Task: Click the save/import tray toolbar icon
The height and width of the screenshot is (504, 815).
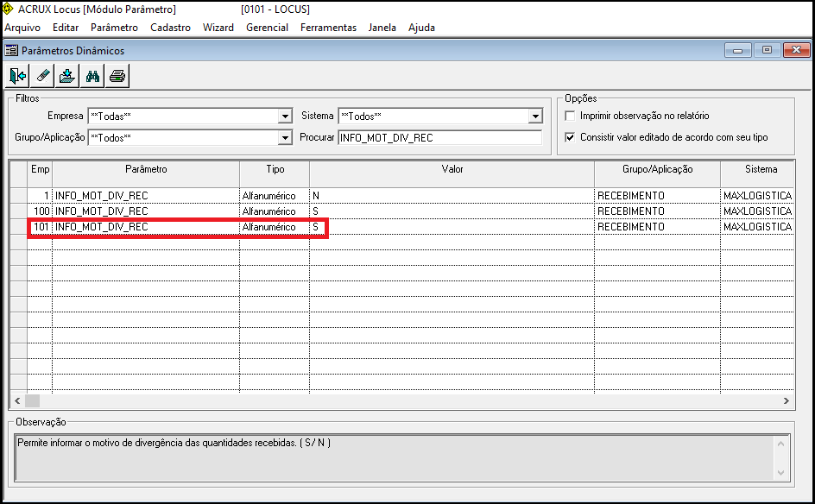Action: 67,77
